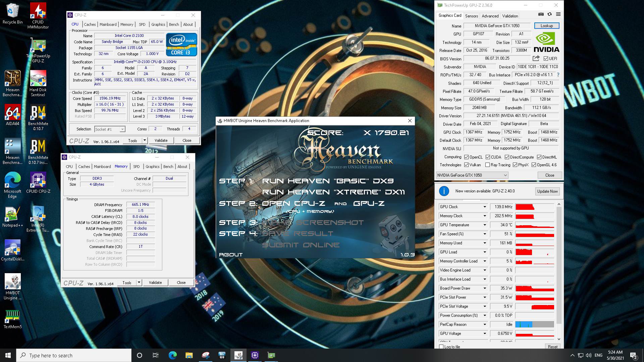The height and width of the screenshot is (362, 644).
Task: Open Notepad++ desktop icon
Action: pyautogui.click(x=12, y=217)
